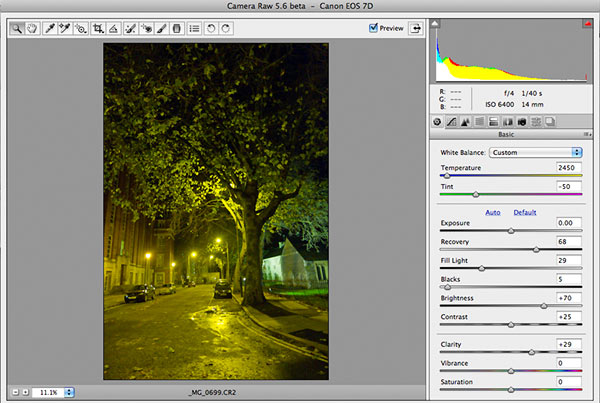Open the Basic panel options menu
Viewport: 600px width, 403px height.
point(587,134)
